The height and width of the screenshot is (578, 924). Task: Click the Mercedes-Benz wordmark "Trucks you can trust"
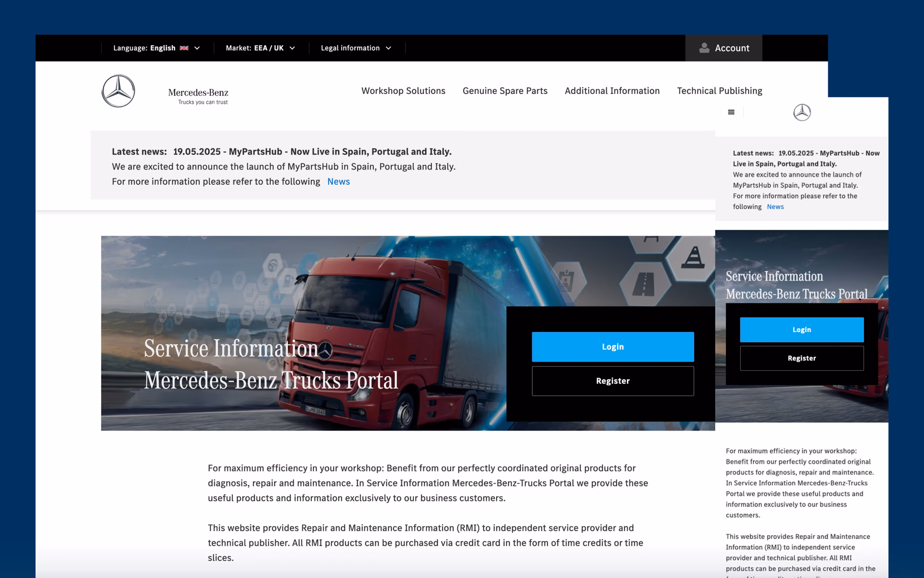coord(198,96)
